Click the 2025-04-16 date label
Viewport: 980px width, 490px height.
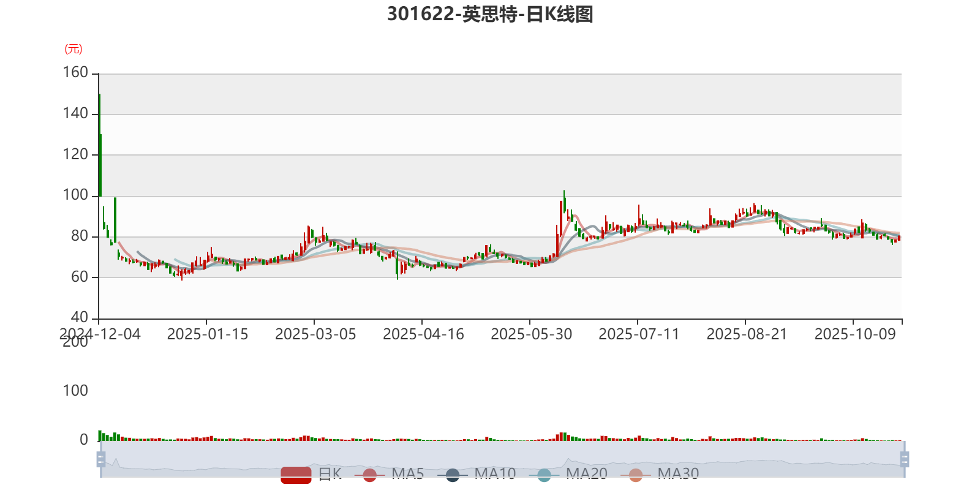[x=423, y=334]
